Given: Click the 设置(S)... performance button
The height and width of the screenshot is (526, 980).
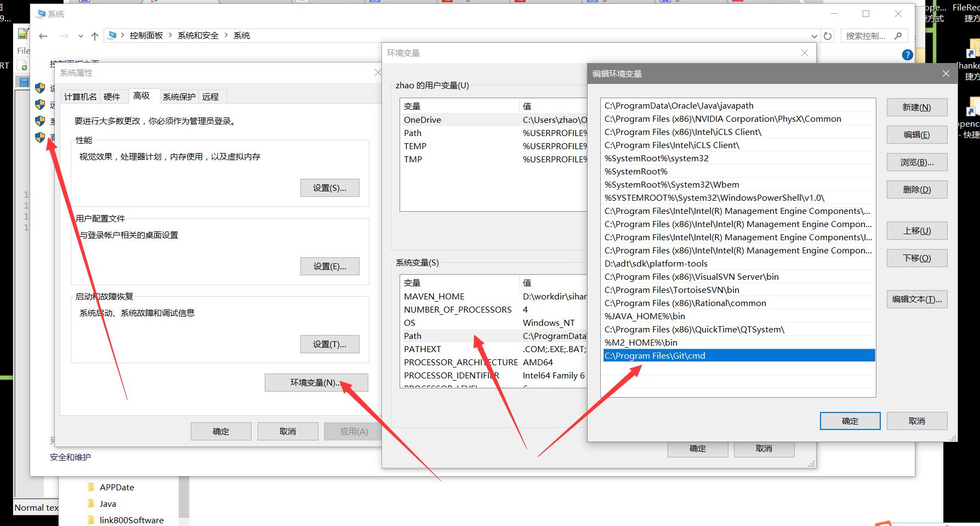Looking at the screenshot, I should [330, 188].
